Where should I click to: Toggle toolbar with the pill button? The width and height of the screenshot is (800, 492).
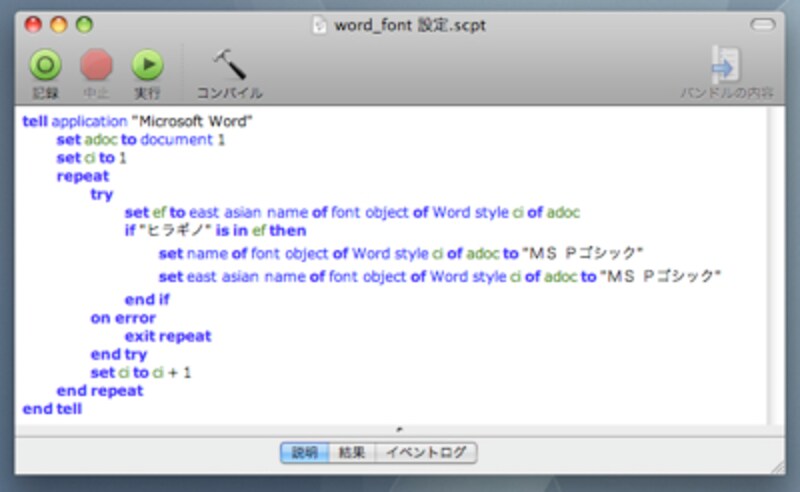tap(763, 24)
